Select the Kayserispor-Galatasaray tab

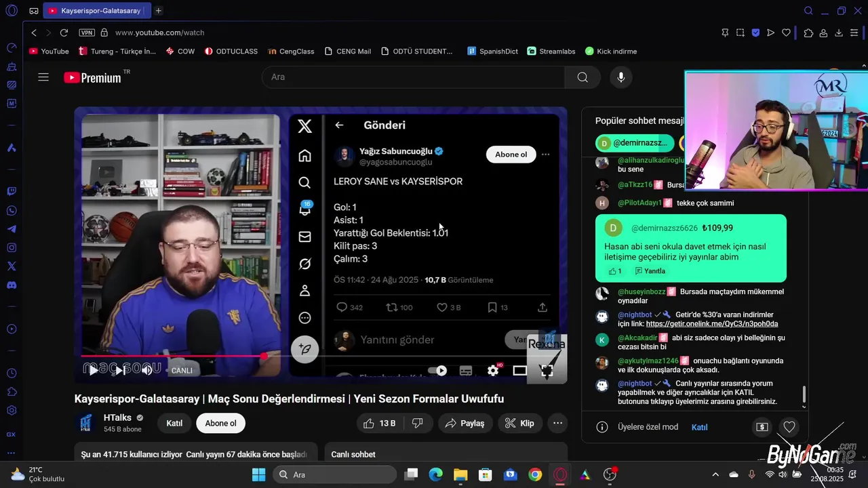tap(96, 11)
